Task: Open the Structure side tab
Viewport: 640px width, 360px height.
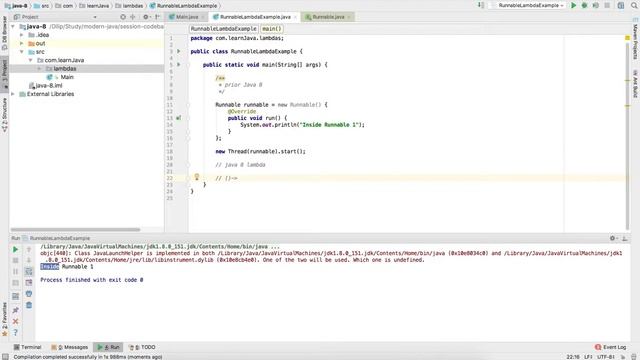Action: (x=4, y=115)
